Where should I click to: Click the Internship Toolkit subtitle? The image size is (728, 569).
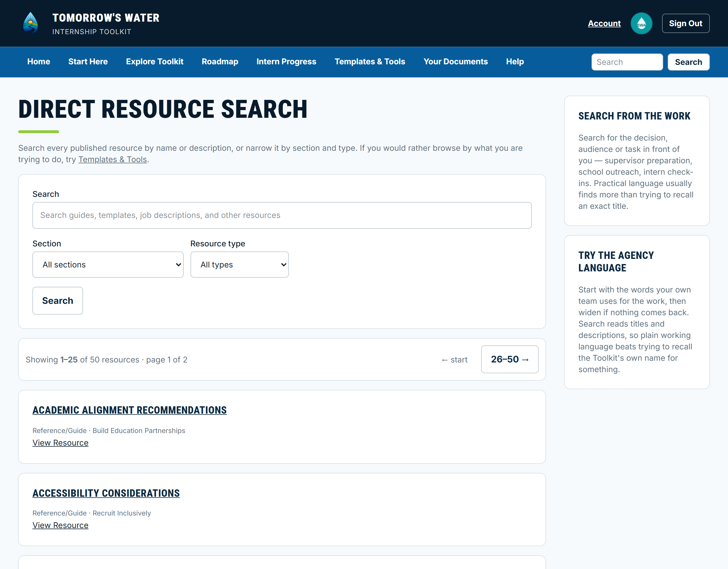click(92, 32)
